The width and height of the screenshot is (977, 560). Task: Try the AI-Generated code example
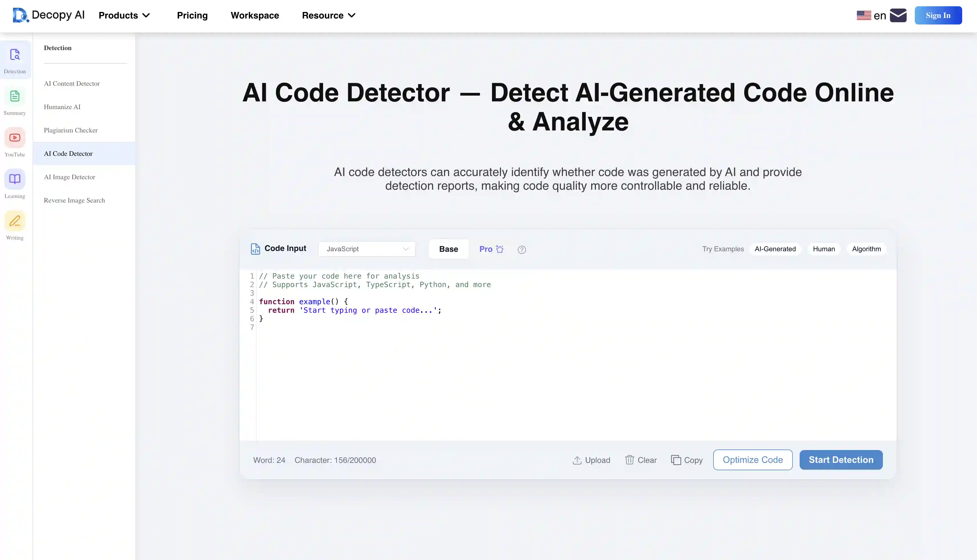[x=775, y=249]
